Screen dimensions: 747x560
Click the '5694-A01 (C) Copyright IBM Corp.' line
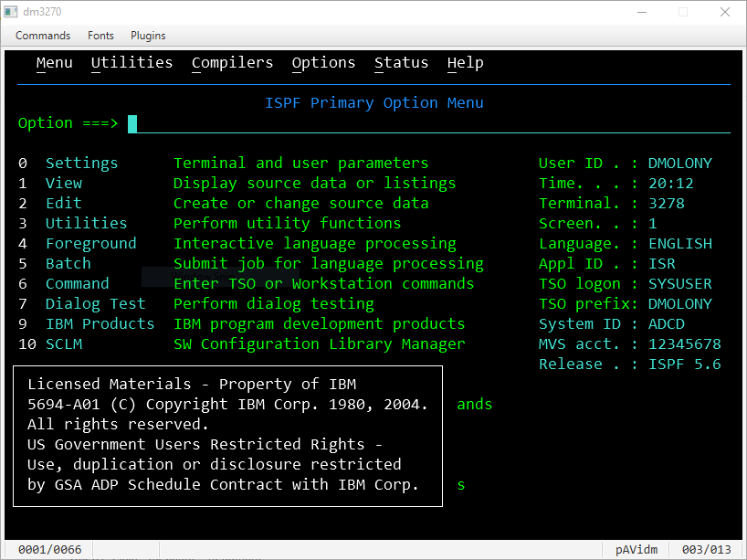point(227,404)
